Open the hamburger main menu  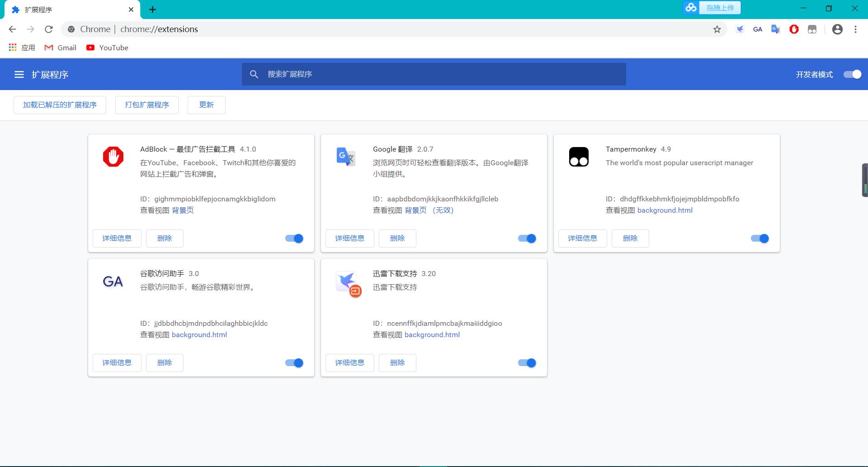click(19, 75)
